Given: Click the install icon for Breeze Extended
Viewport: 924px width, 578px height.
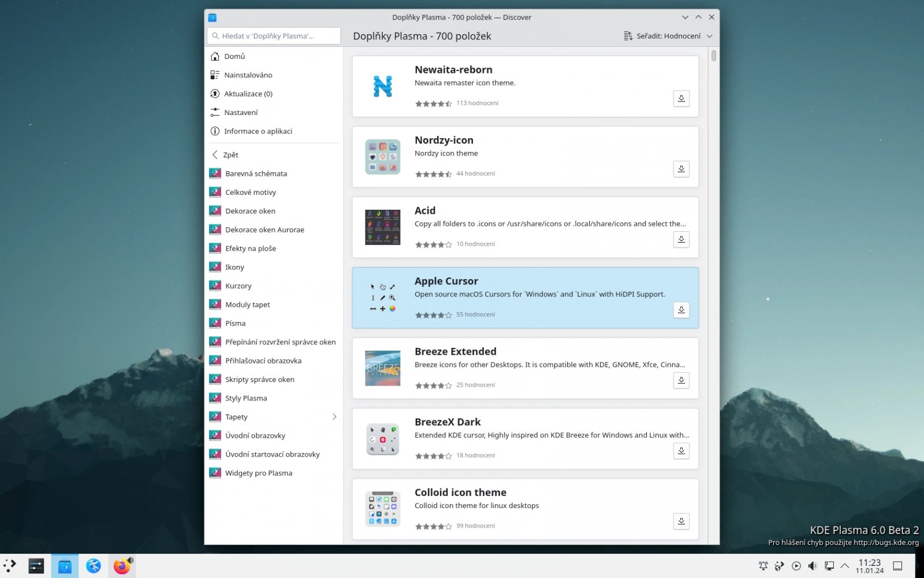Looking at the screenshot, I should pos(681,381).
